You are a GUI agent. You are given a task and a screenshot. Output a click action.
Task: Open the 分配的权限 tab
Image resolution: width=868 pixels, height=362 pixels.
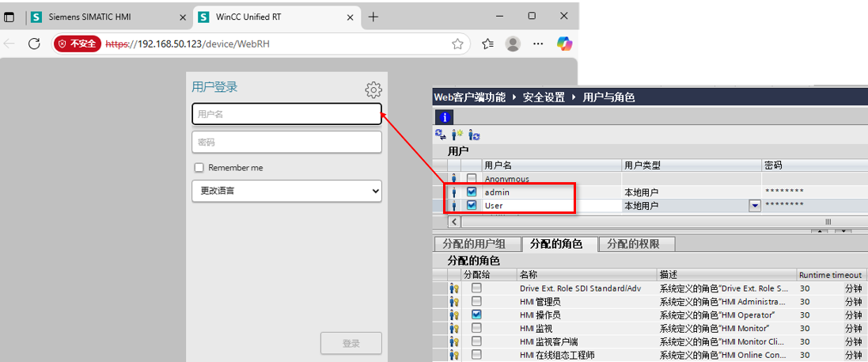(638, 244)
